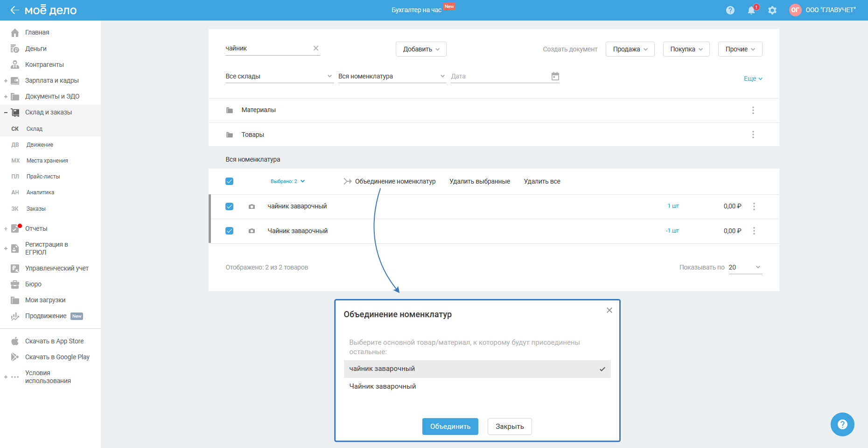Click the Google Play icon
This screenshot has width=868, height=448.
(15, 357)
